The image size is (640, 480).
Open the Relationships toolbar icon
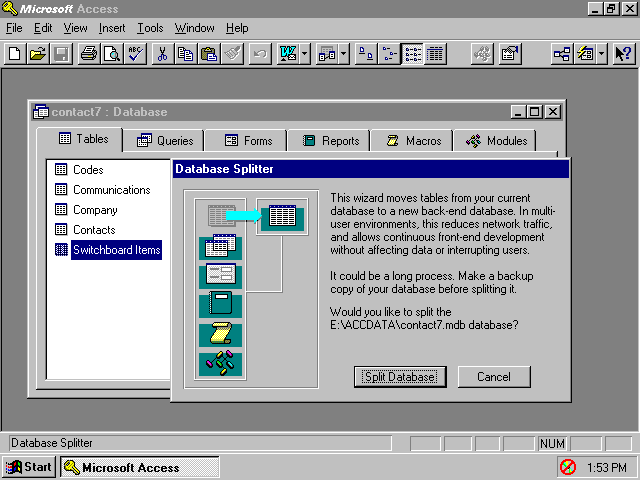coord(562,54)
